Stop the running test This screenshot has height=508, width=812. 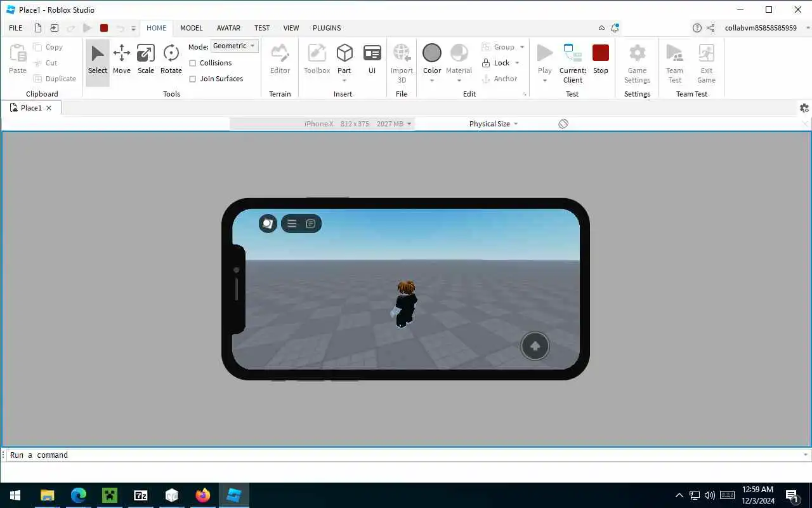point(601,59)
